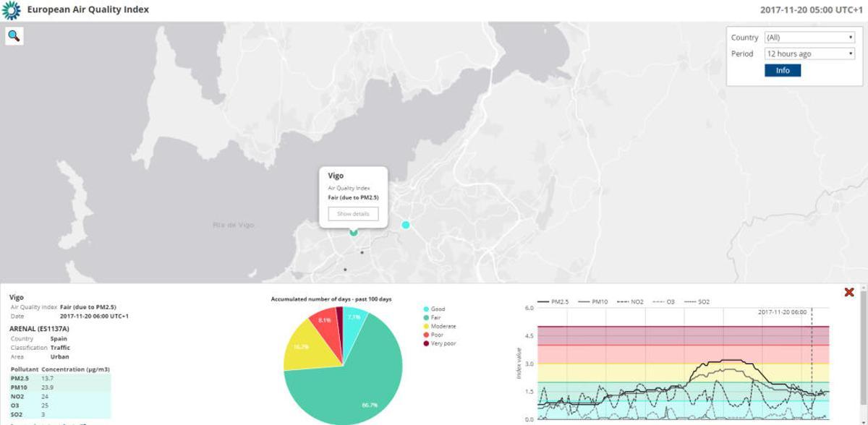Click the ARENAL (ES1137A) station name
Screen dimensions: 868x425
(38, 328)
